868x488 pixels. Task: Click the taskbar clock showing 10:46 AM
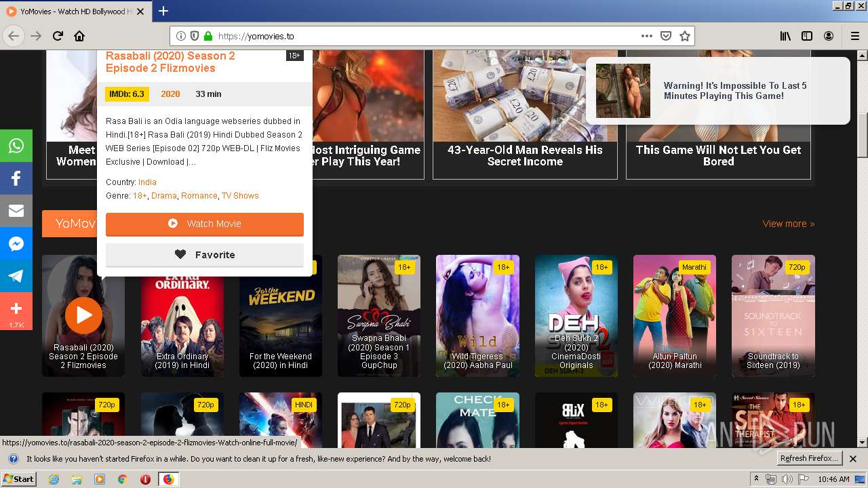[x=833, y=479]
